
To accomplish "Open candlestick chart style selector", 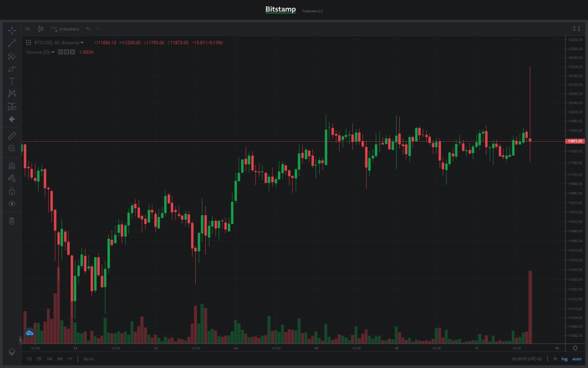I will click(40, 29).
